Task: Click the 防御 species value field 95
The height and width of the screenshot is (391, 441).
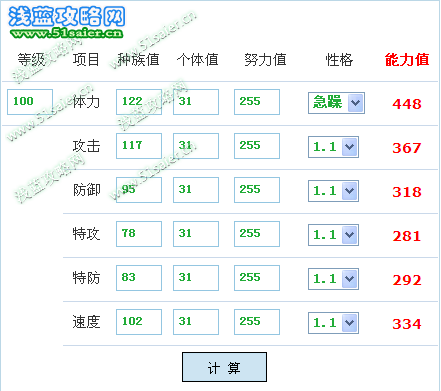Action: pyautogui.click(x=139, y=190)
